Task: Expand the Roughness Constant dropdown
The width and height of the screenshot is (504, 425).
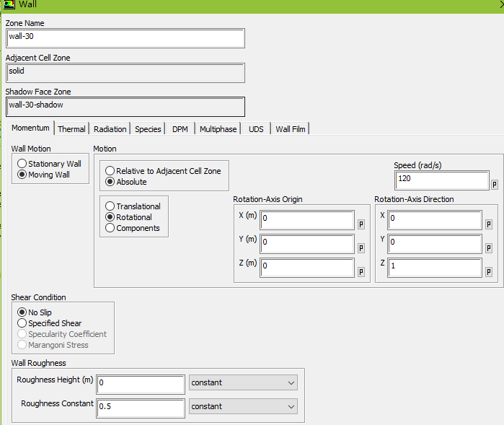Action: coord(243,406)
